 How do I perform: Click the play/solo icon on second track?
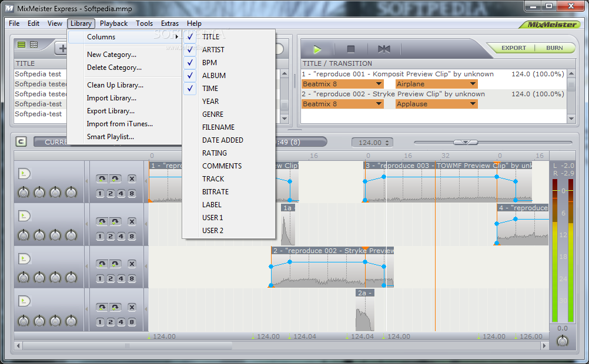click(x=24, y=216)
